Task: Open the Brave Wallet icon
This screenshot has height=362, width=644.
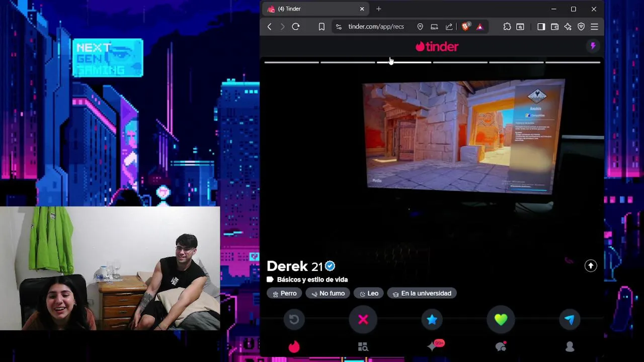Action: click(554, 27)
